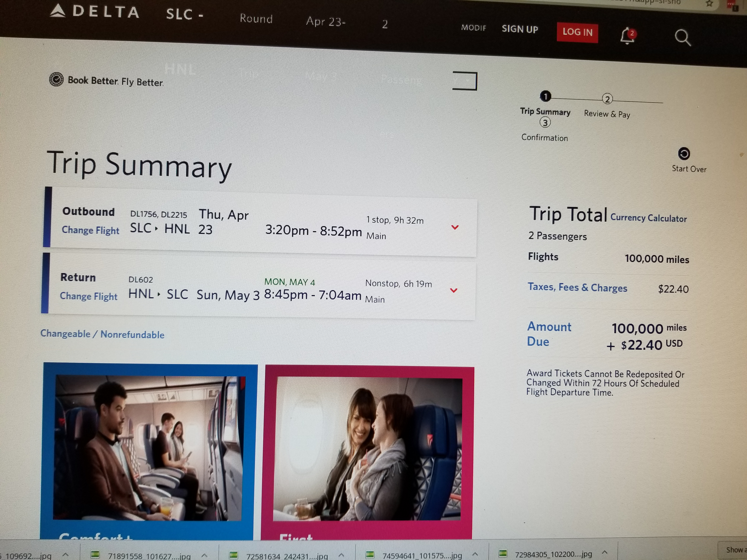Click the Start Over label
The height and width of the screenshot is (560, 747).
point(689,169)
